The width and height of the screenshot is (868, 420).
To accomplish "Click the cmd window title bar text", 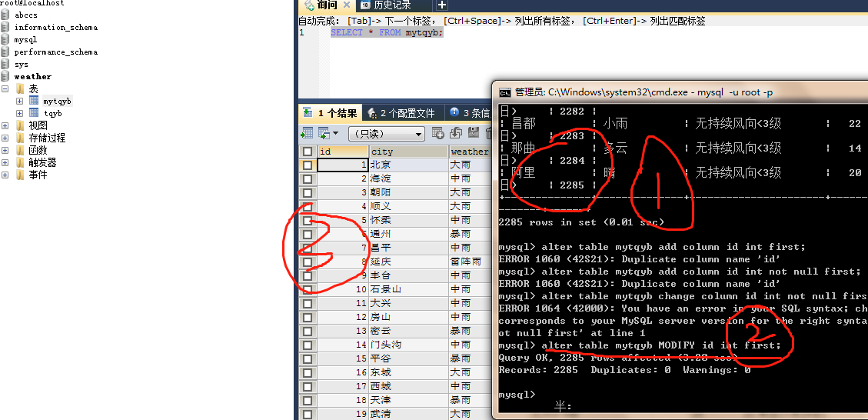I will [644, 92].
